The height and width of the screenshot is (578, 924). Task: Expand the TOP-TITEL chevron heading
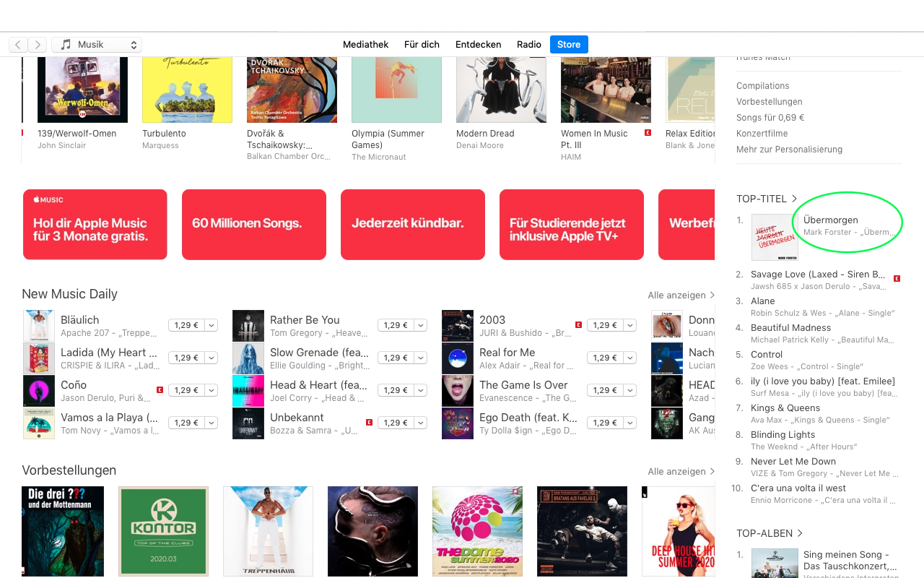(x=767, y=199)
